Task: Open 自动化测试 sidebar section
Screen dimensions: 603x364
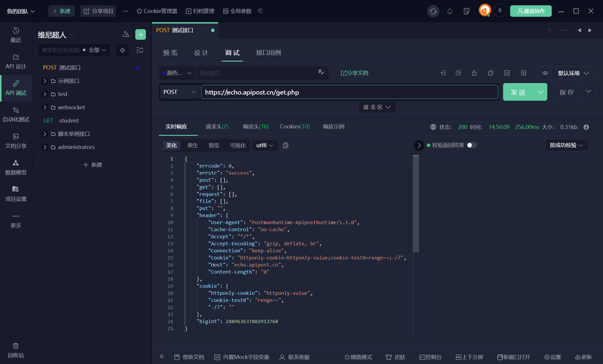Action: point(16,115)
